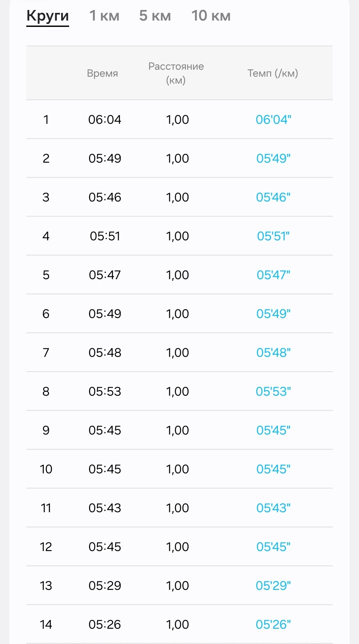Switch to the 10 км tab
This screenshot has width=359, height=644.
point(211,16)
